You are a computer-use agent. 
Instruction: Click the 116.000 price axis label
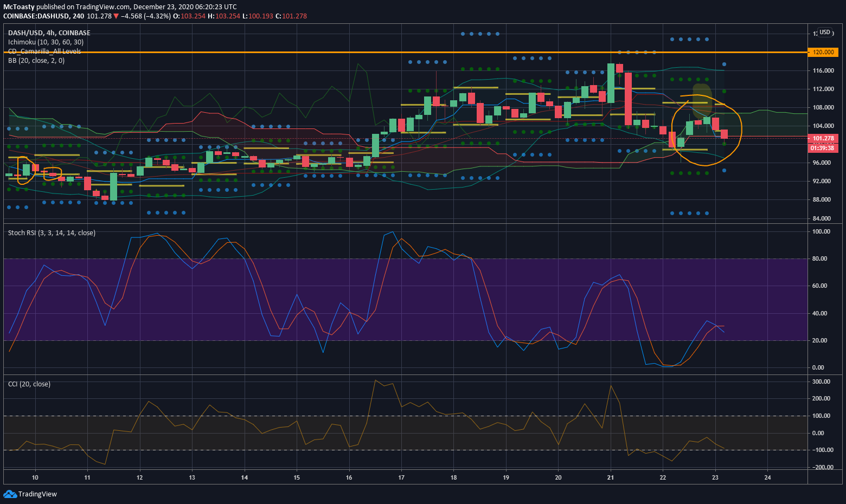pos(823,70)
